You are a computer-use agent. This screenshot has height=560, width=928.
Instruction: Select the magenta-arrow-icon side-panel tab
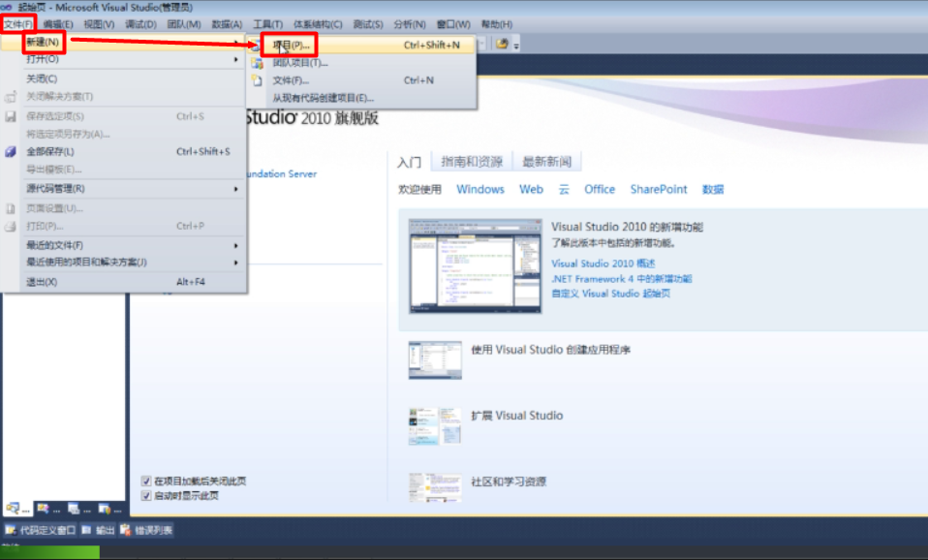48,509
